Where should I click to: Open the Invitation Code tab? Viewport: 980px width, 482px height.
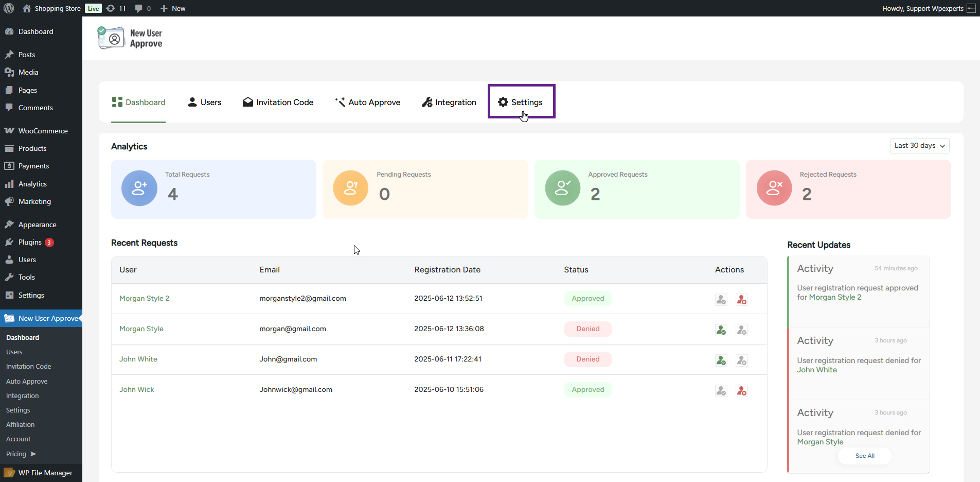click(278, 102)
